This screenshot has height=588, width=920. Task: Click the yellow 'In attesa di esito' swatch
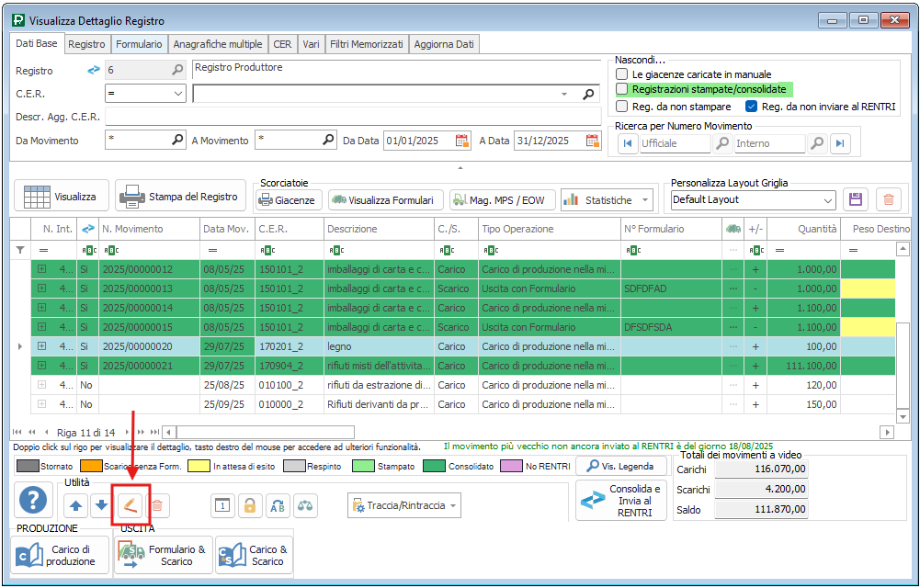coord(199,466)
